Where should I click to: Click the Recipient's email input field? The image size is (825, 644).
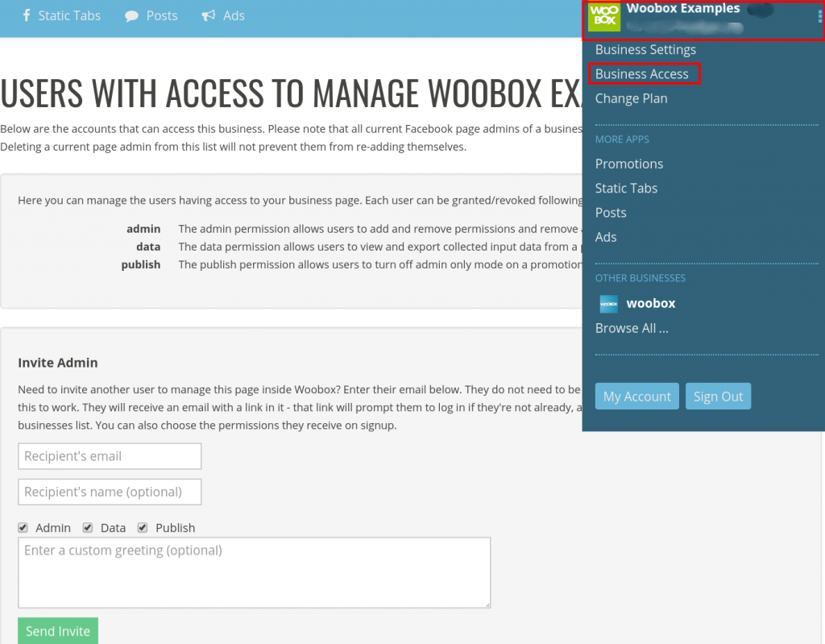[x=109, y=456]
